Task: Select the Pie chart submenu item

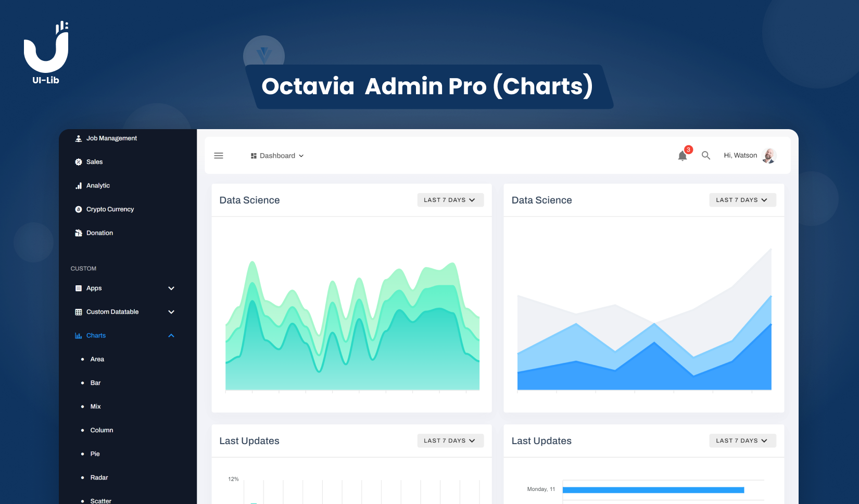Action: (x=95, y=454)
